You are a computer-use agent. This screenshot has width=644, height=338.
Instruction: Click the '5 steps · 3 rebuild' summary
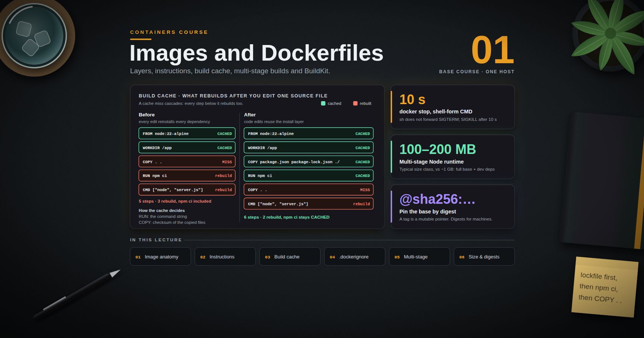tap(175, 201)
